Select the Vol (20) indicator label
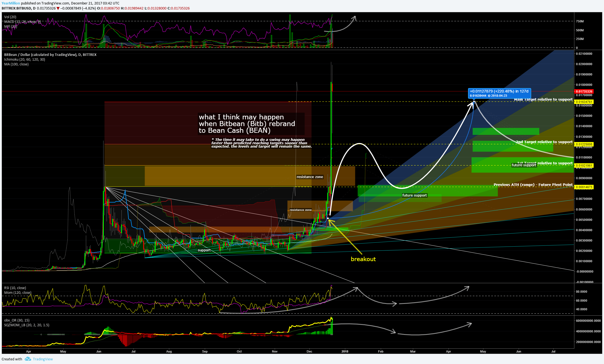Image resolution: width=604 pixels, height=364 pixels. (10, 17)
